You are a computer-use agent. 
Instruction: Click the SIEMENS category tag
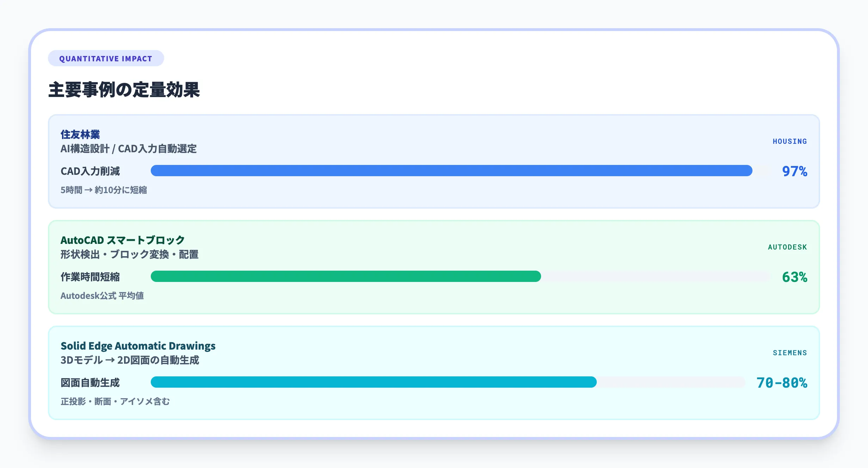[790, 353]
